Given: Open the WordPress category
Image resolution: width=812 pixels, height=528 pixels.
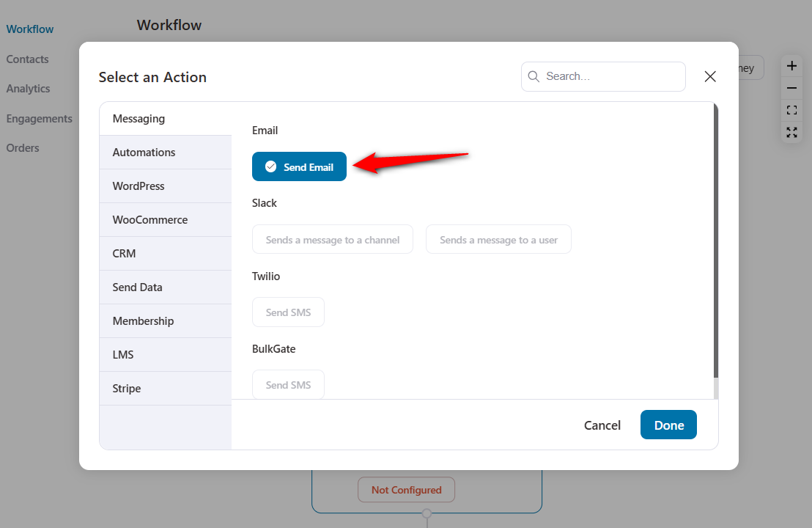Looking at the screenshot, I should (165, 186).
